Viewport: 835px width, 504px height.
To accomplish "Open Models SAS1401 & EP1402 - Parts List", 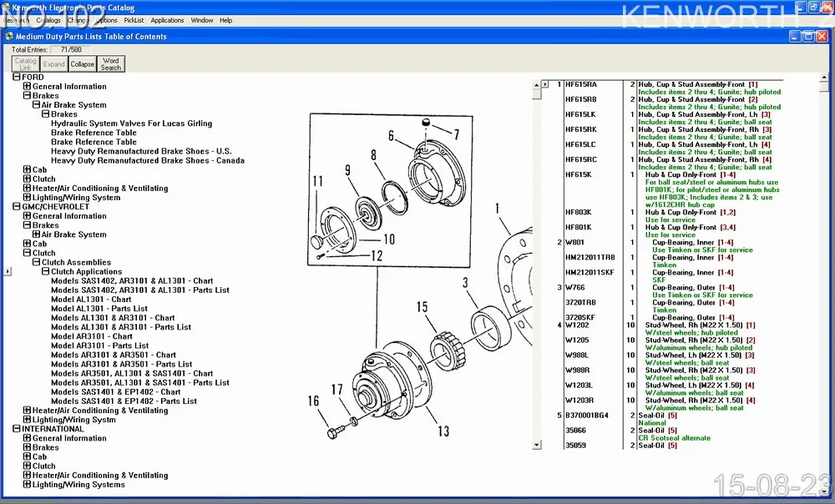I will pyautogui.click(x=124, y=401).
